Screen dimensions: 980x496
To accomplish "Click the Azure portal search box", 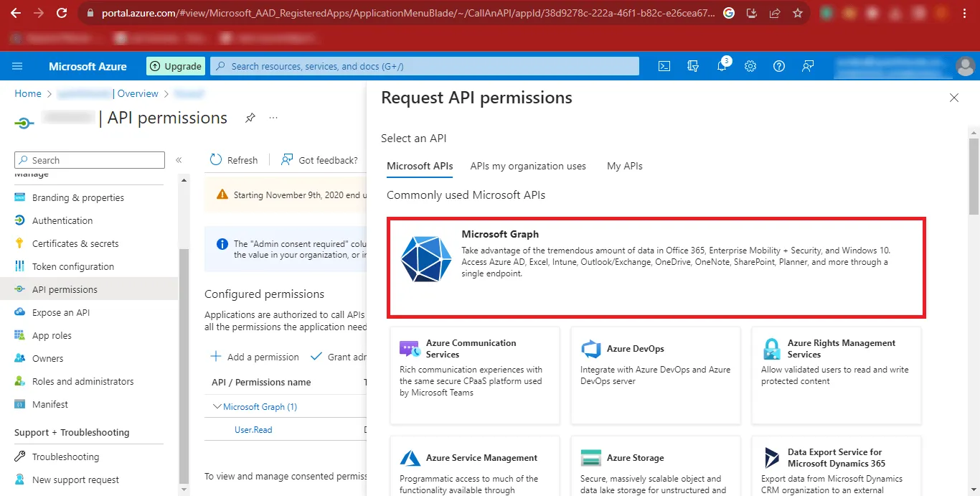I will pos(425,66).
